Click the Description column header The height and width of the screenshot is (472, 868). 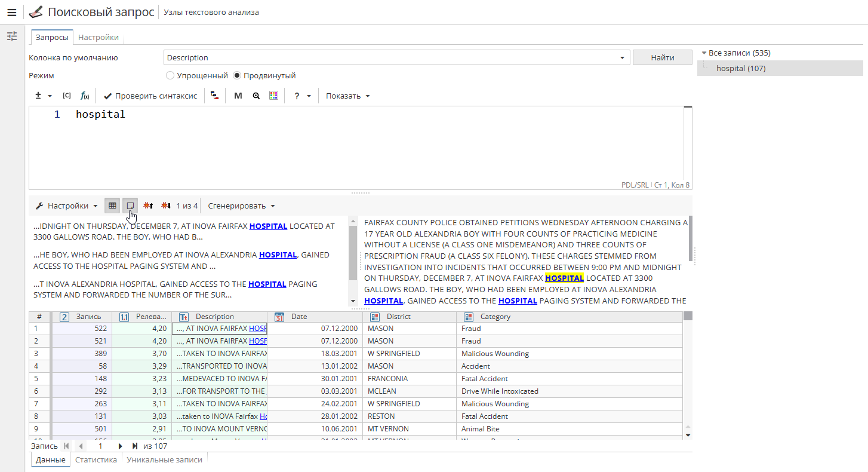pos(220,317)
